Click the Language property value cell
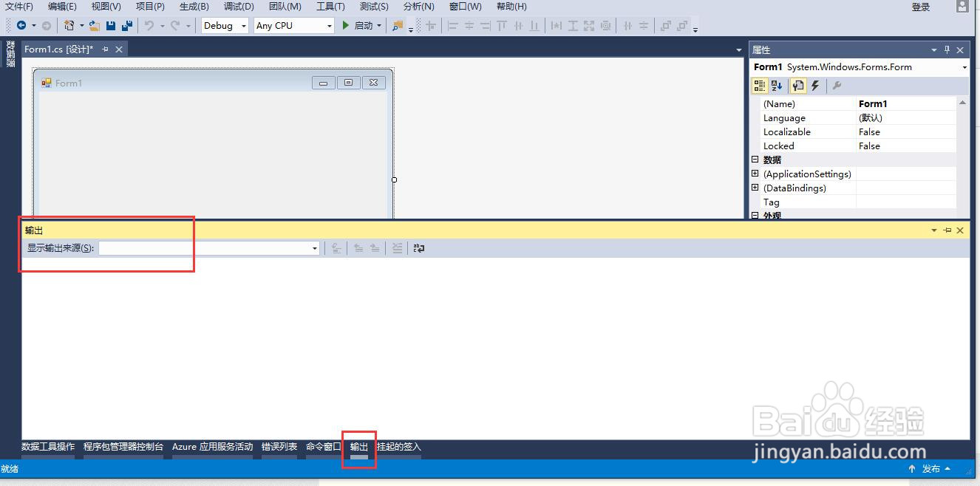 pos(906,118)
